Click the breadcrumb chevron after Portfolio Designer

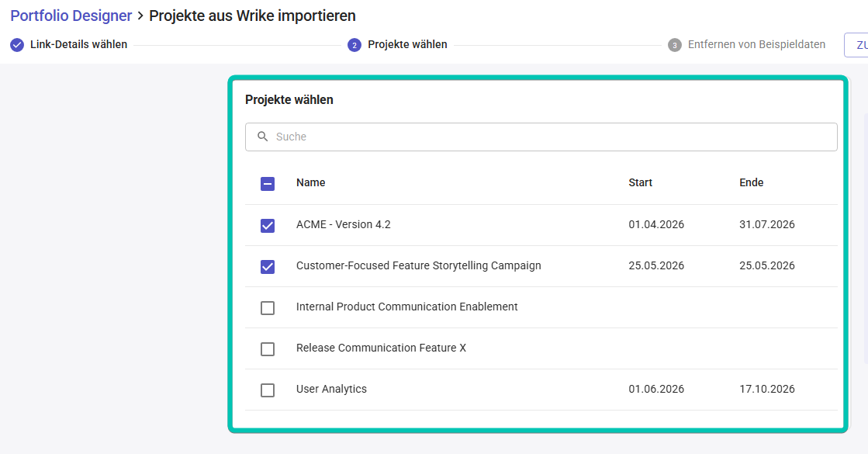[140, 16]
